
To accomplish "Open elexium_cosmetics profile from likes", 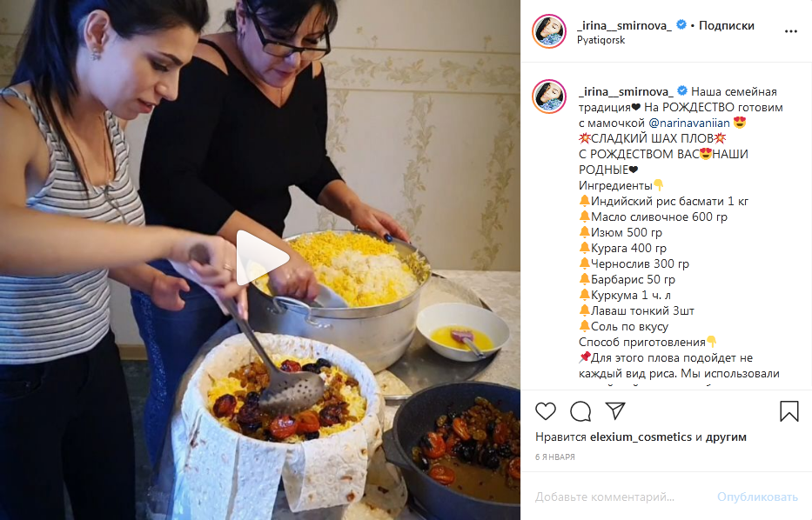I will coord(641,437).
